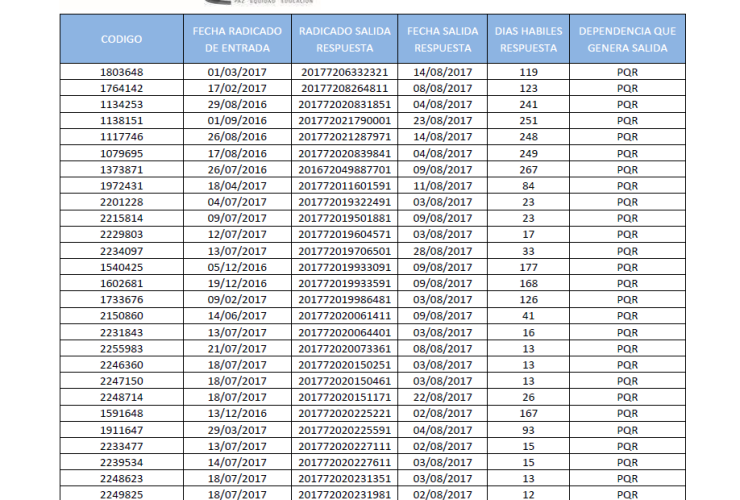This screenshot has height=500, width=740.
Task: Click the CODIGO column header
Action: [x=121, y=39]
